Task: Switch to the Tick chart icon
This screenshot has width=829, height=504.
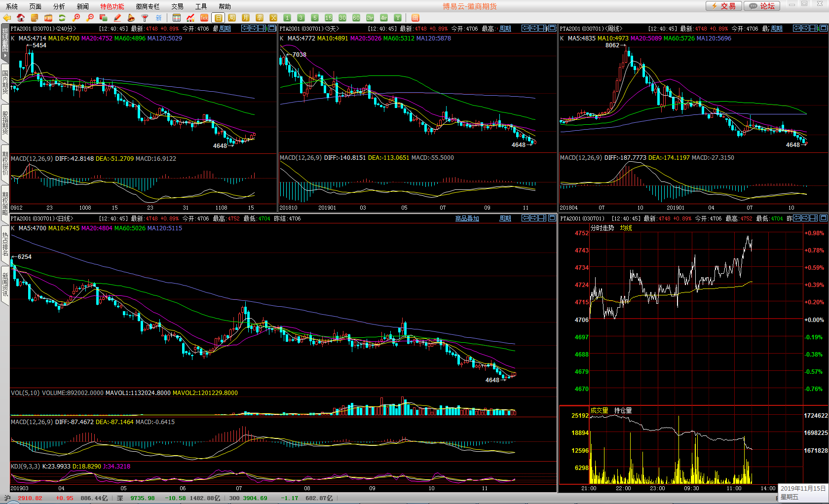Action: pyautogui.click(x=204, y=18)
